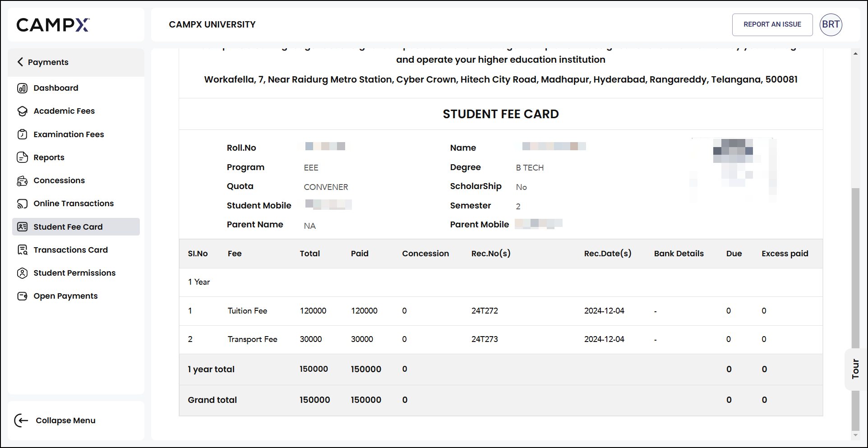Click the Payments back header
Image resolution: width=868 pixels, height=448 pixels.
(x=76, y=62)
